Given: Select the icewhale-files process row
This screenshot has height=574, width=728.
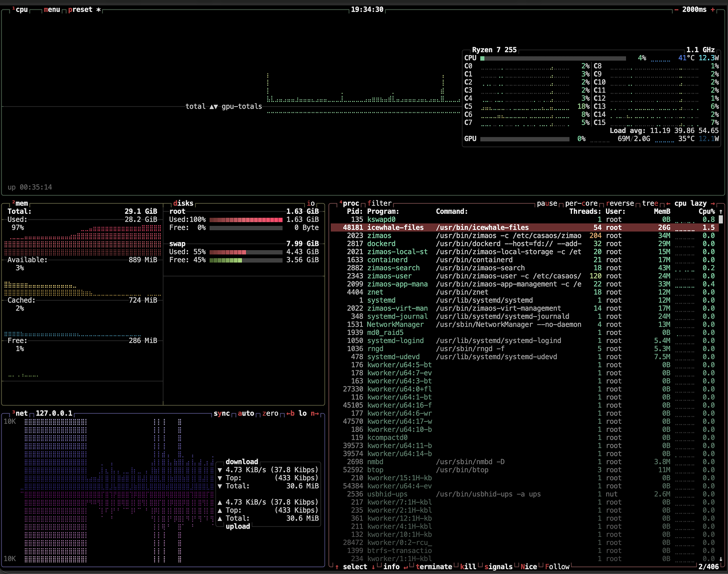Looking at the screenshot, I should 525,228.
